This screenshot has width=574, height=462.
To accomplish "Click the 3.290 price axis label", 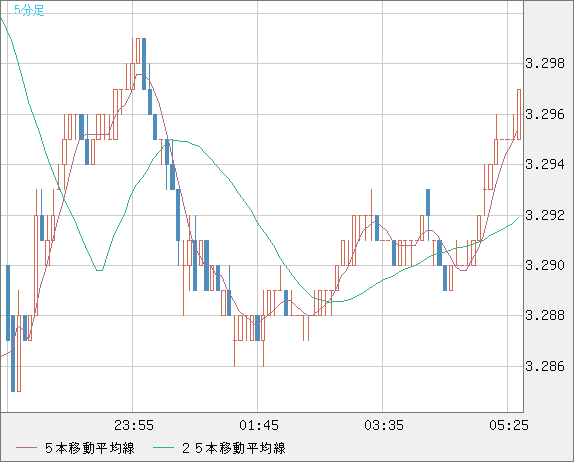I will point(545,265).
